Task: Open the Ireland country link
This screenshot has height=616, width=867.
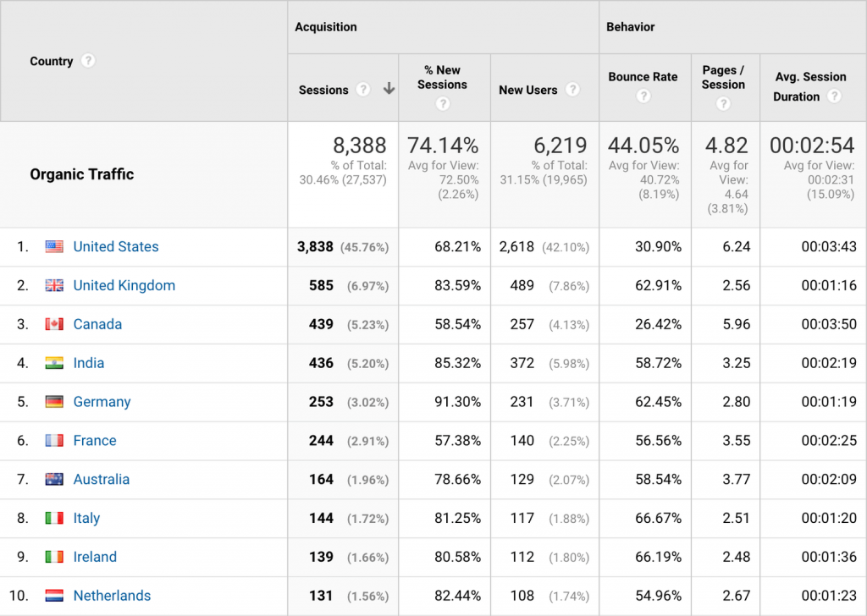Action: point(95,556)
